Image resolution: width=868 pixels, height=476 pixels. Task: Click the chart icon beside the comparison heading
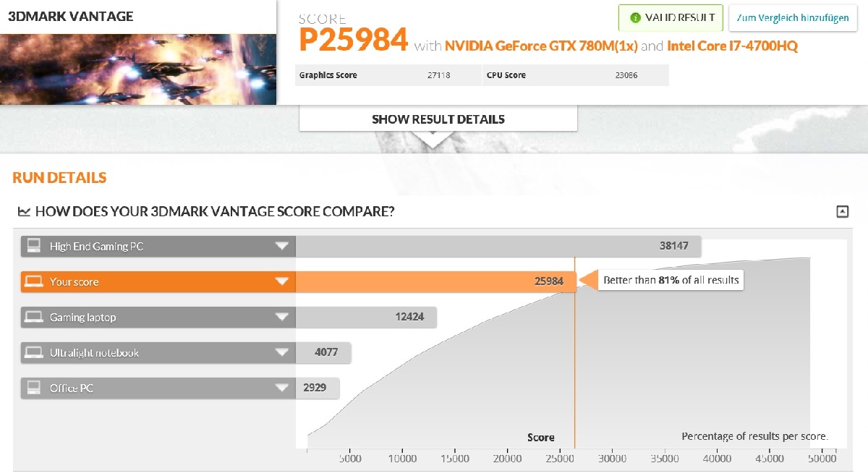[24, 211]
